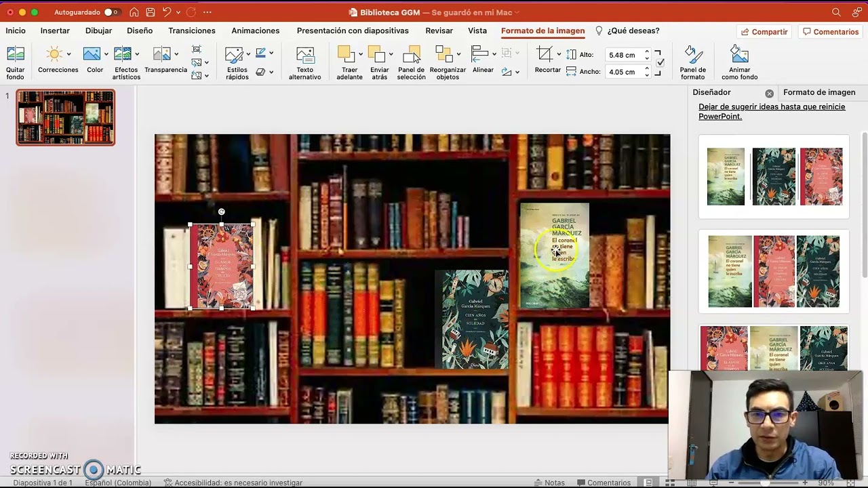
Task: Select normal view icon in status bar
Action: pyautogui.click(x=648, y=483)
